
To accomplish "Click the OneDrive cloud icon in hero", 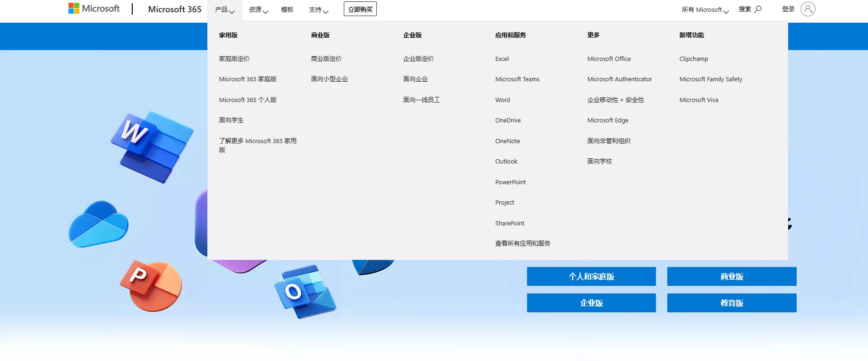I will point(99,224).
